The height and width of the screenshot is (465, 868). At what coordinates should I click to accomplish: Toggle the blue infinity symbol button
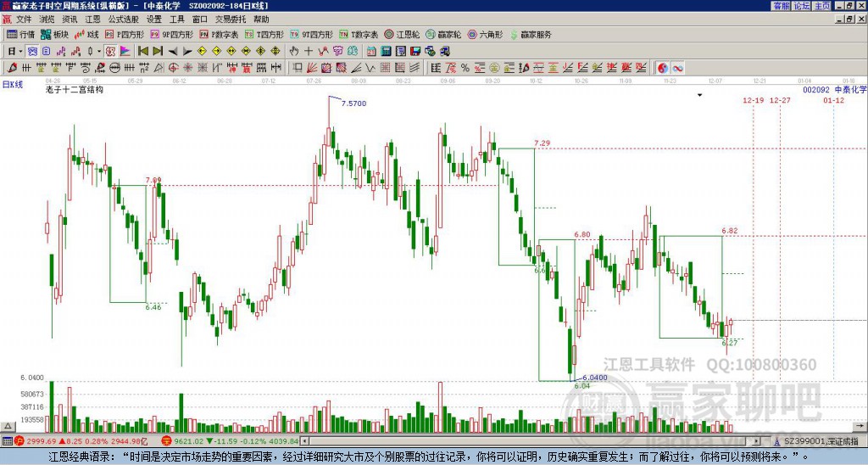point(677,68)
